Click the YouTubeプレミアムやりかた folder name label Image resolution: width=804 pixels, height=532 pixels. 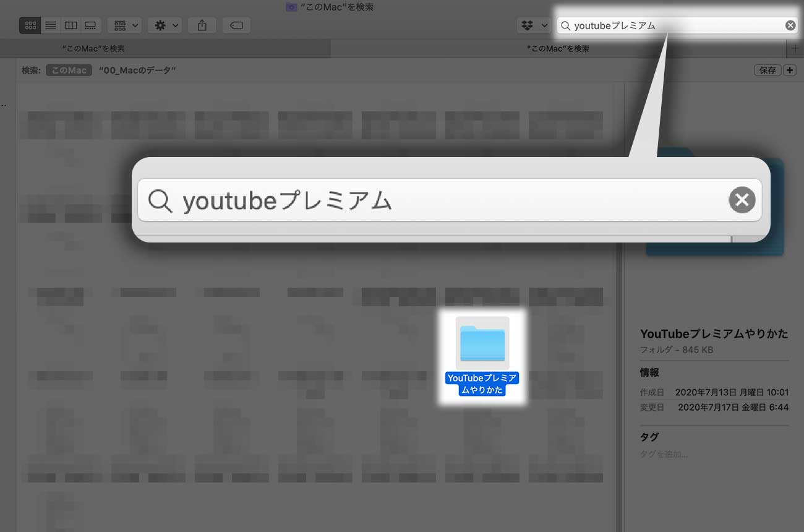tap(482, 384)
